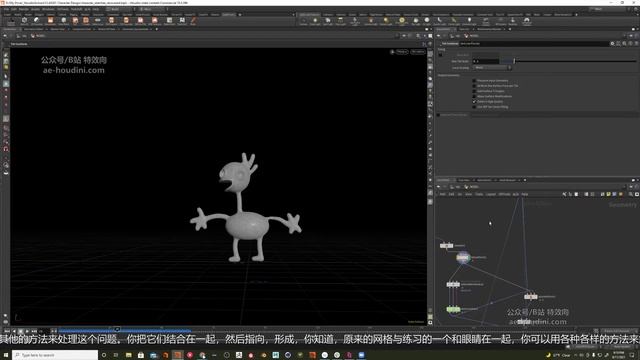Select the green node in network editor
The height and width of the screenshot is (360, 640).
[453, 309]
